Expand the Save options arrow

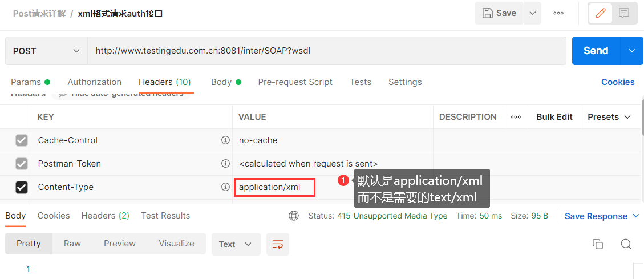coord(532,13)
